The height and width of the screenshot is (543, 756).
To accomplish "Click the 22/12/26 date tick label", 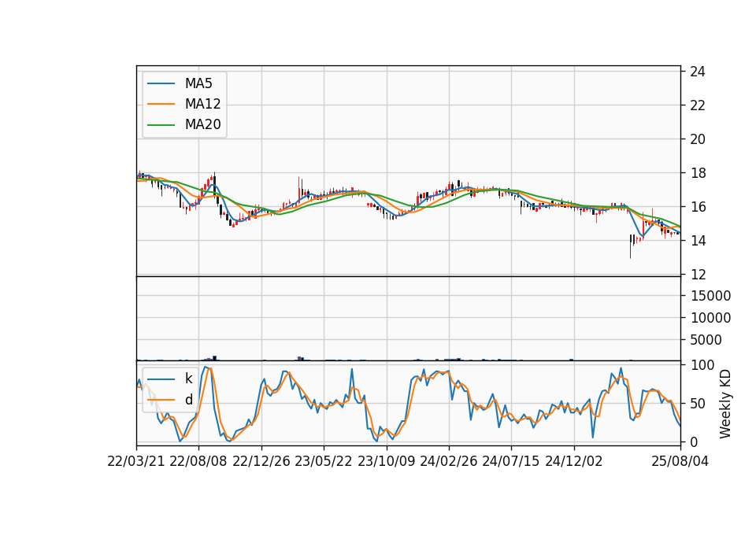I will click(261, 461).
